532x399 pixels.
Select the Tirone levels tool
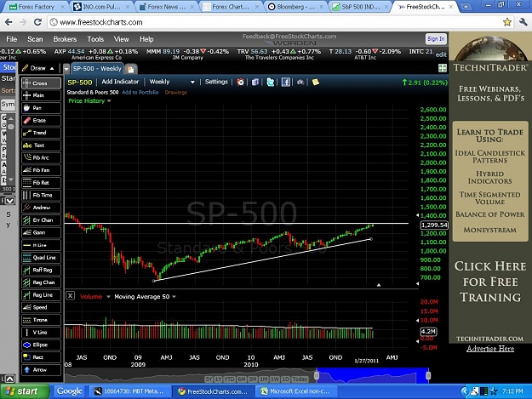[41, 320]
